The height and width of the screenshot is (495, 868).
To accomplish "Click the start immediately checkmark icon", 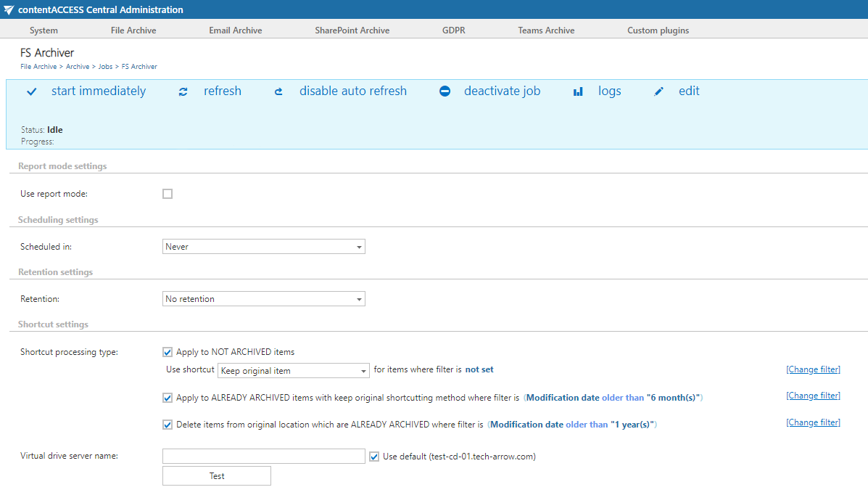I will click(30, 91).
